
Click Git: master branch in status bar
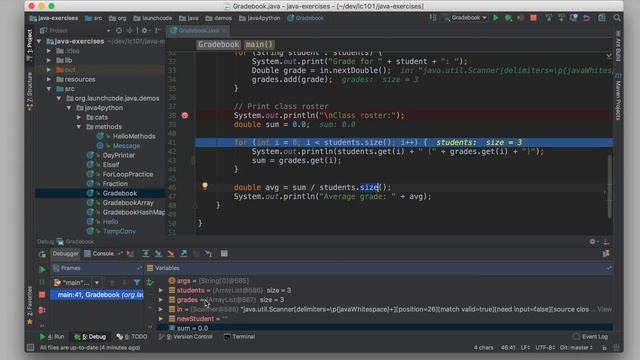pos(576,348)
